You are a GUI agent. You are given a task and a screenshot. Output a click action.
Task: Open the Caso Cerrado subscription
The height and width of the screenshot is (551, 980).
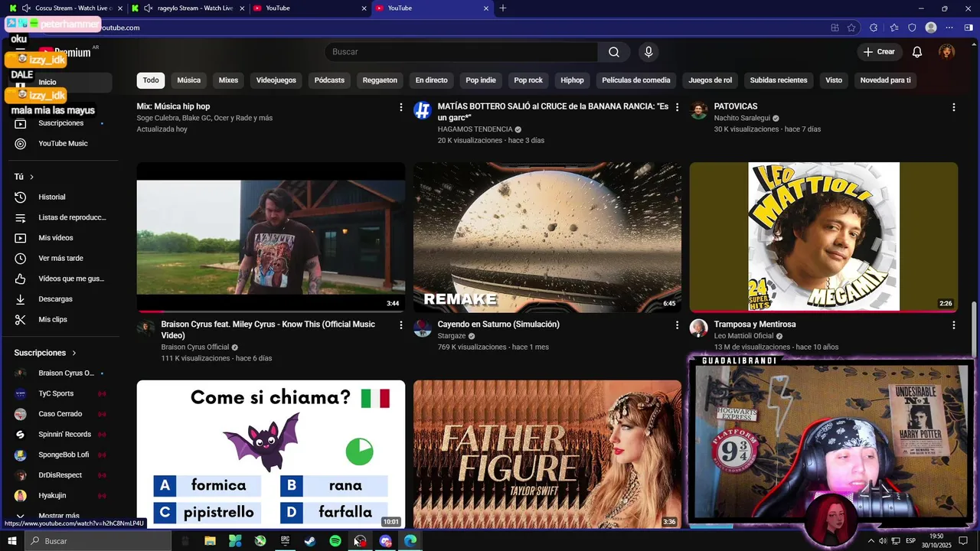[59, 414]
